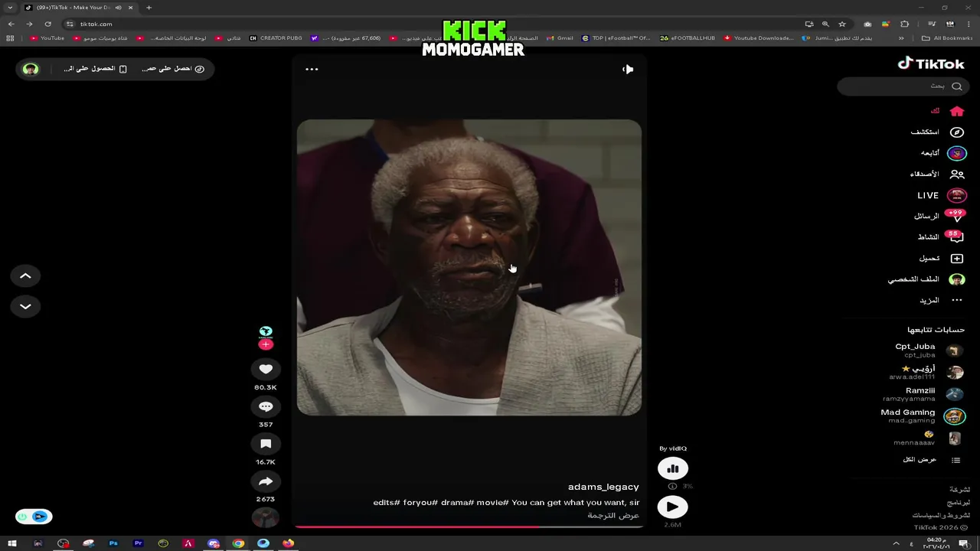Bookmark this page with star icon

tap(842, 24)
